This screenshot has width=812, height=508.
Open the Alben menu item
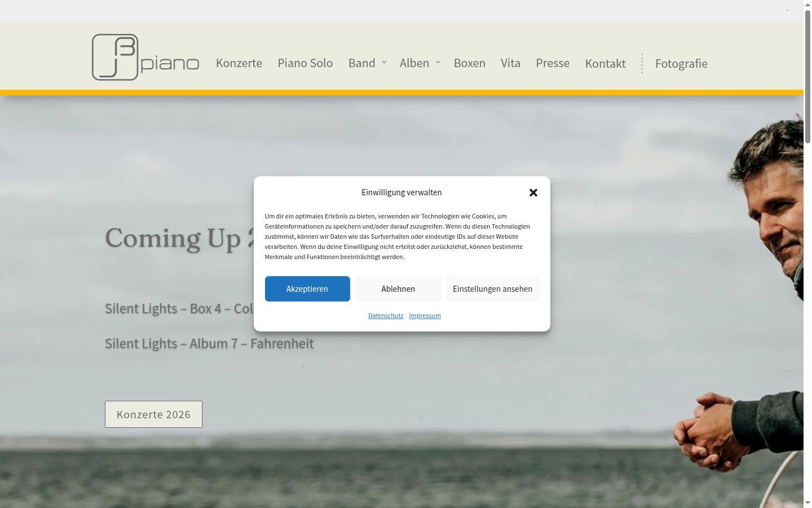(414, 63)
